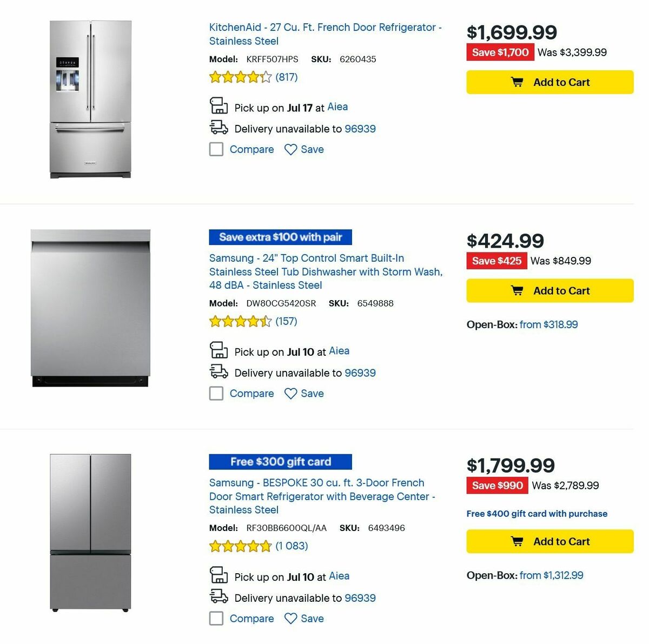Click the Aiea store link for dishwasher pickup
649x644 pixels.
point(339,351)
